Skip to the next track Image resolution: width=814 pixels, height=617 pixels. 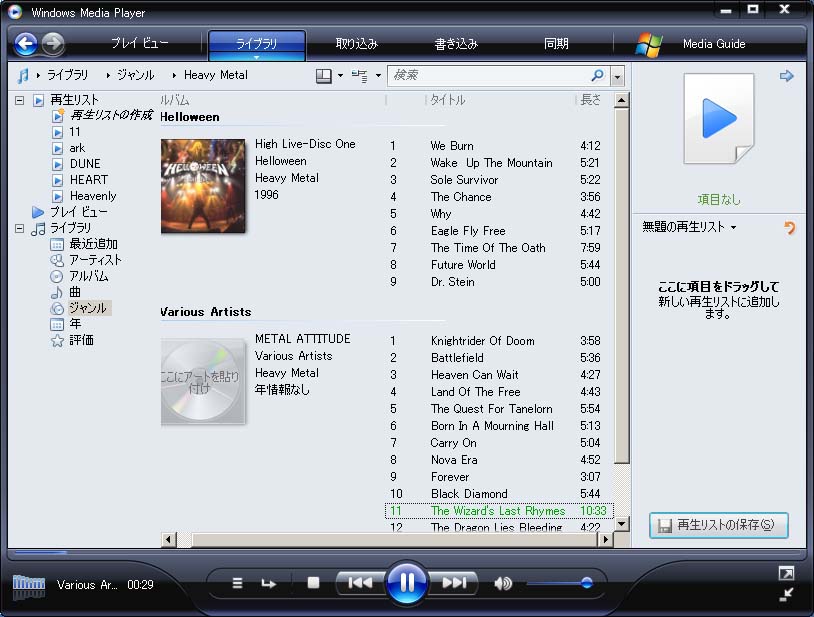coord(454,583)
